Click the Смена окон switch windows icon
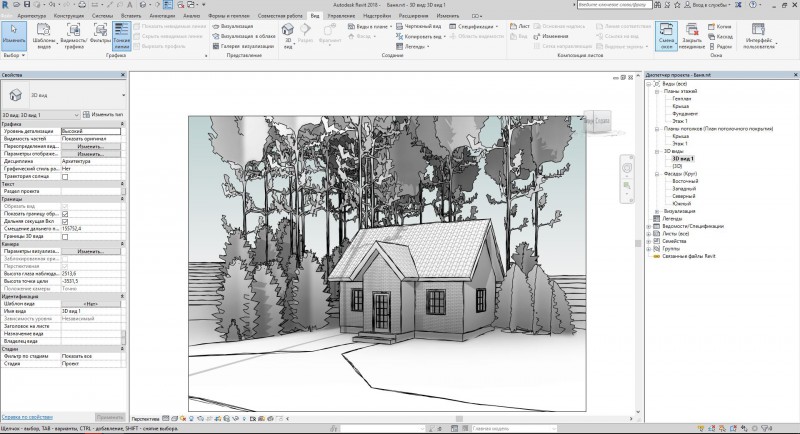Image resolution: width=800 pixels, height=434 pixels. click(666, 36)
